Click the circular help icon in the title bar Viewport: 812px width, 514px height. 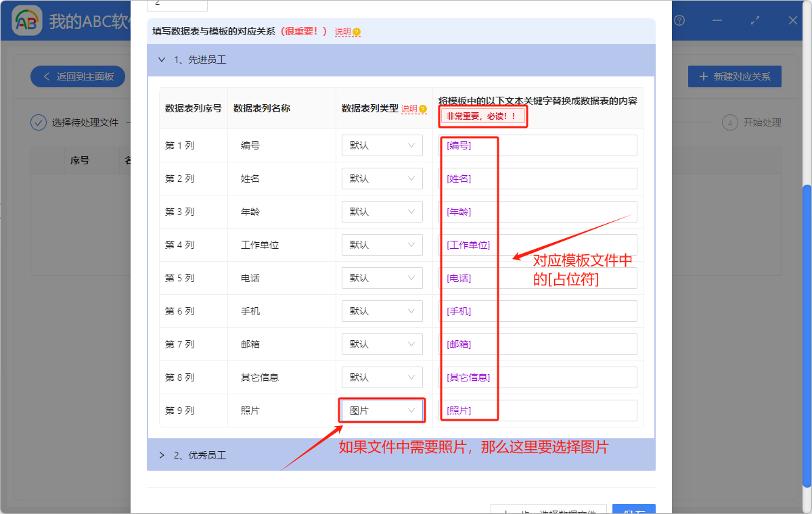coord(679,20)
